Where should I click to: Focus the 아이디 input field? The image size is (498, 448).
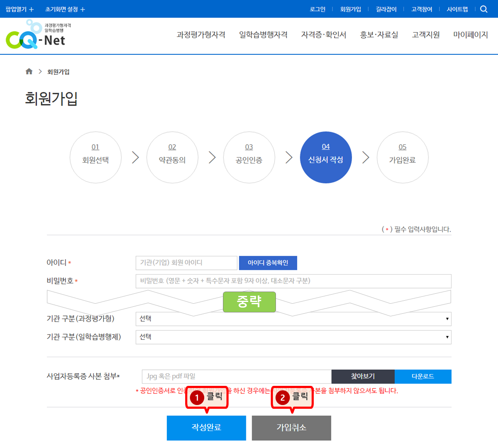pos(186,263)
